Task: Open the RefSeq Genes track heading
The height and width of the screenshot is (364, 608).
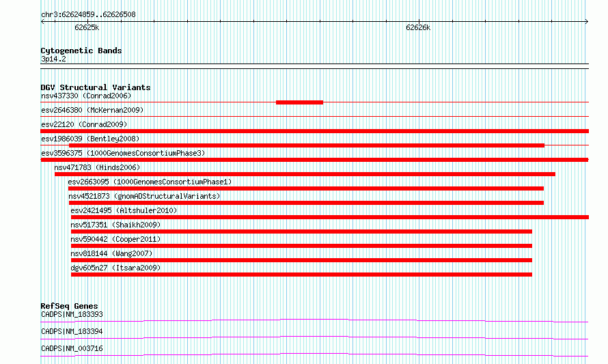Action: tap(69, 306)
